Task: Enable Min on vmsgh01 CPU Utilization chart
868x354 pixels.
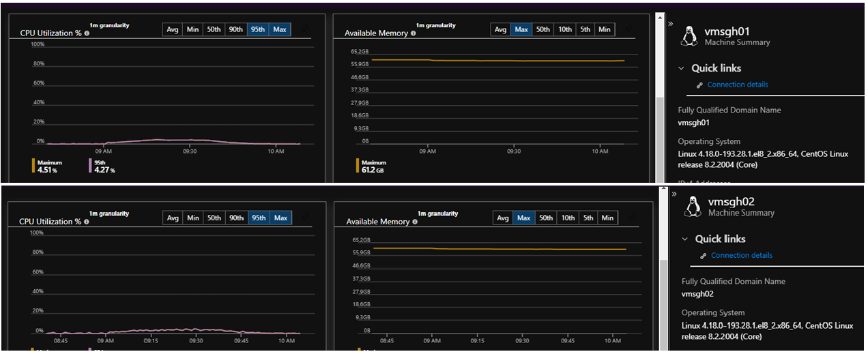Action: click(x=193, y=29)
